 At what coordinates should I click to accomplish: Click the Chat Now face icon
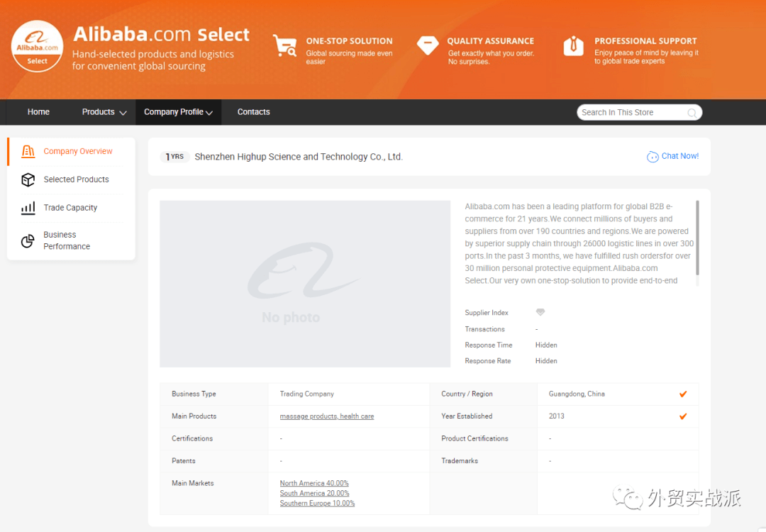pyautogui.click(x=653, y=157)
